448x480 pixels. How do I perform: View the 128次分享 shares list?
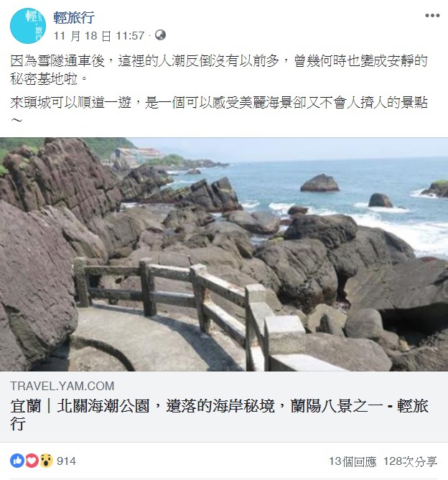click(411, 461)
